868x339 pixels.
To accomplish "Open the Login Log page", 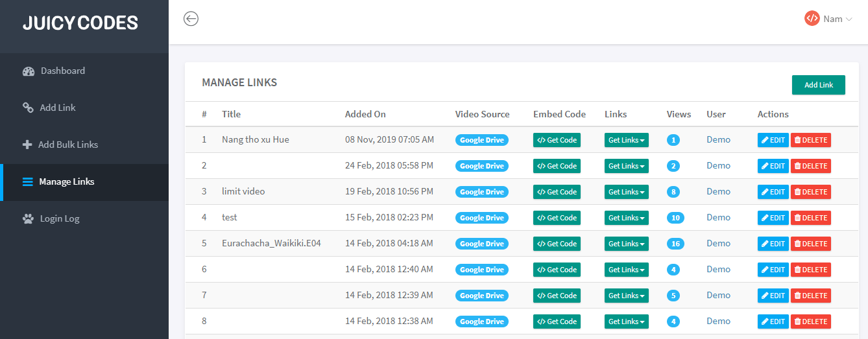I will click(84, 219).
